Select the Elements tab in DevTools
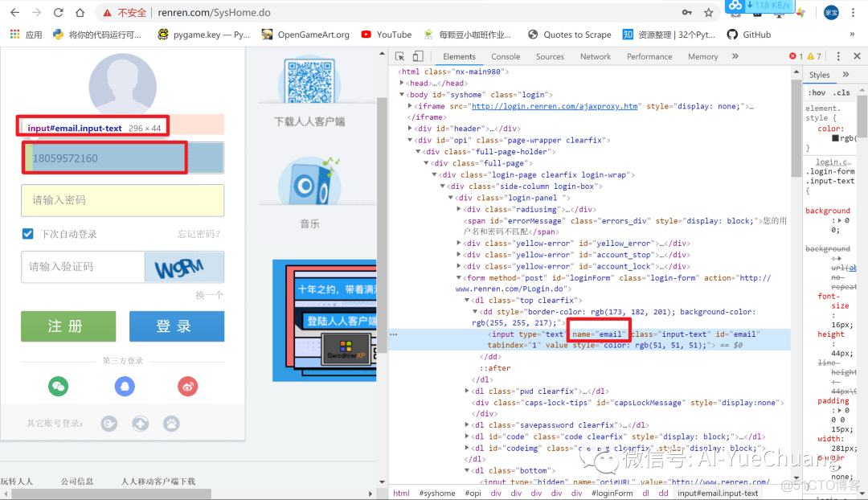This screenshot has width=868, height=500. click(459, 56)
